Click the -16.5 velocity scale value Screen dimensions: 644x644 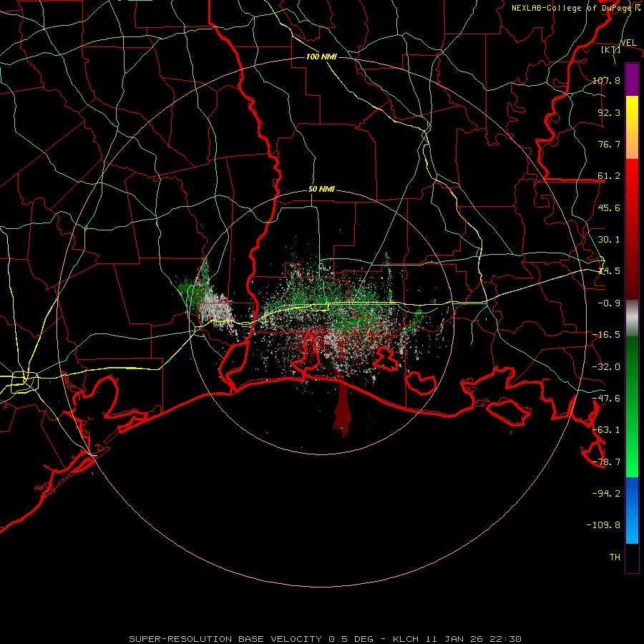tap(606, 335)
